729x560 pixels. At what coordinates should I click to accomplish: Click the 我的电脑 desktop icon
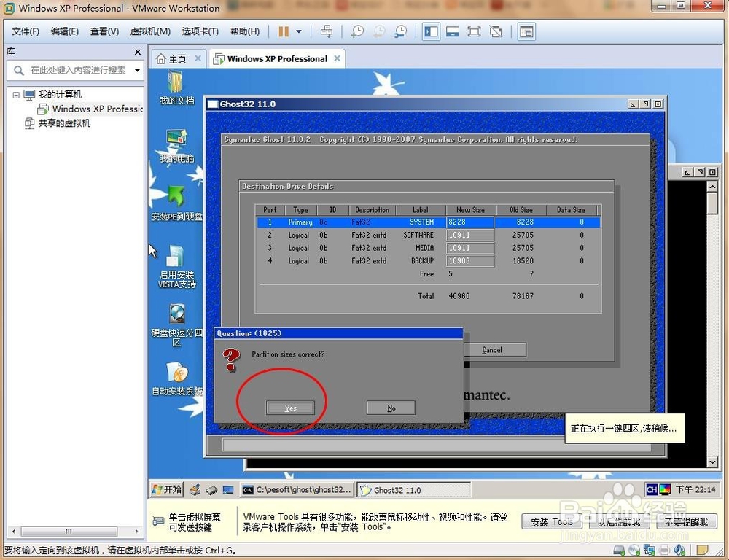point(176,146)
